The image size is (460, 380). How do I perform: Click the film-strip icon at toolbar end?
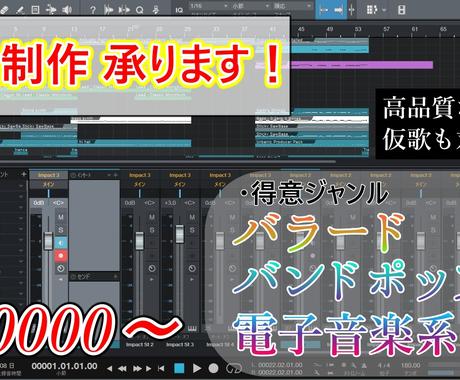coord(402,10)
